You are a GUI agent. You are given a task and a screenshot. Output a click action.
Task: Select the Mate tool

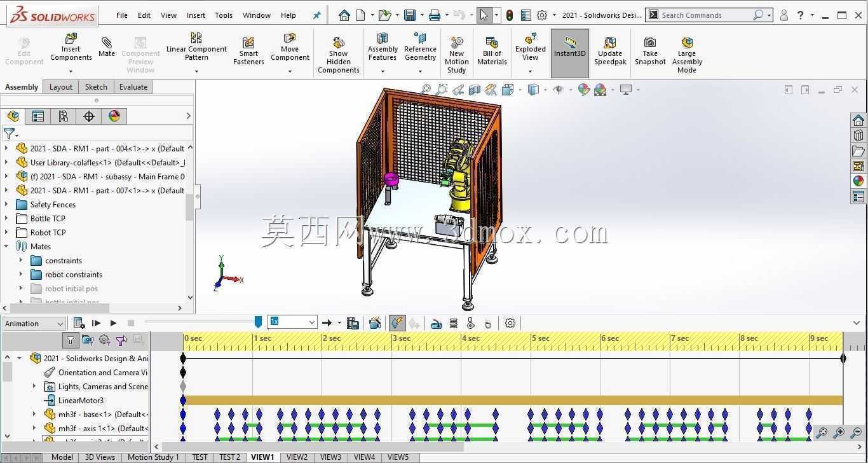[x=107, y=47]
